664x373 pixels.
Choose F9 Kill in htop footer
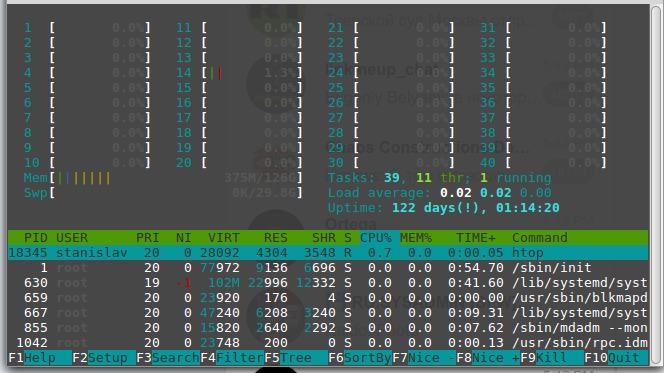pos(552,358)
